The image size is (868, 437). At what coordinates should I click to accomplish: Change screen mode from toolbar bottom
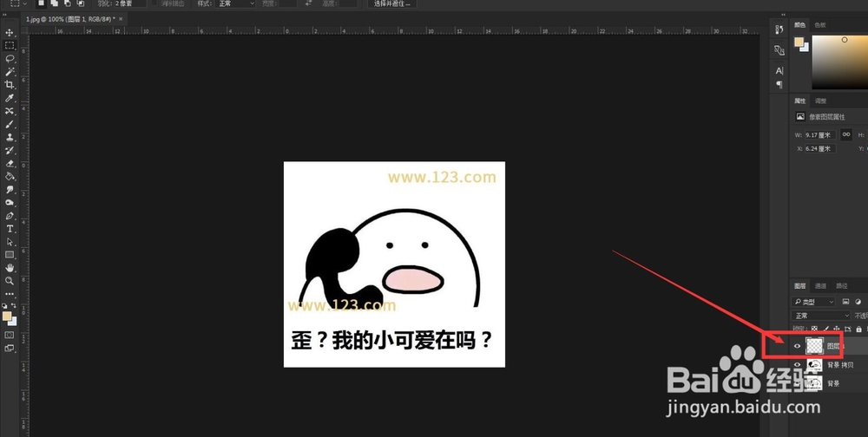click(x=10, y=349)
